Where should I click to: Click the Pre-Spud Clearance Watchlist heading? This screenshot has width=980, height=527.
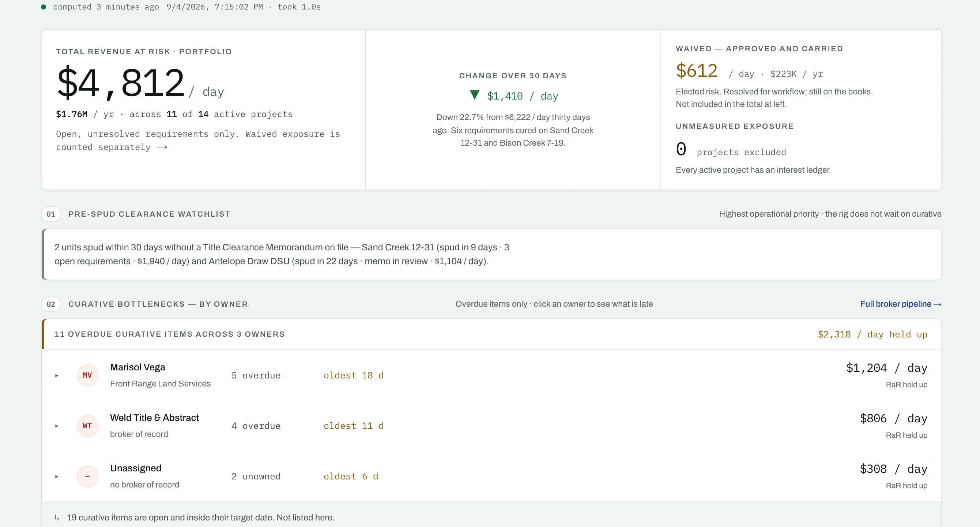(x=150, y=214)
